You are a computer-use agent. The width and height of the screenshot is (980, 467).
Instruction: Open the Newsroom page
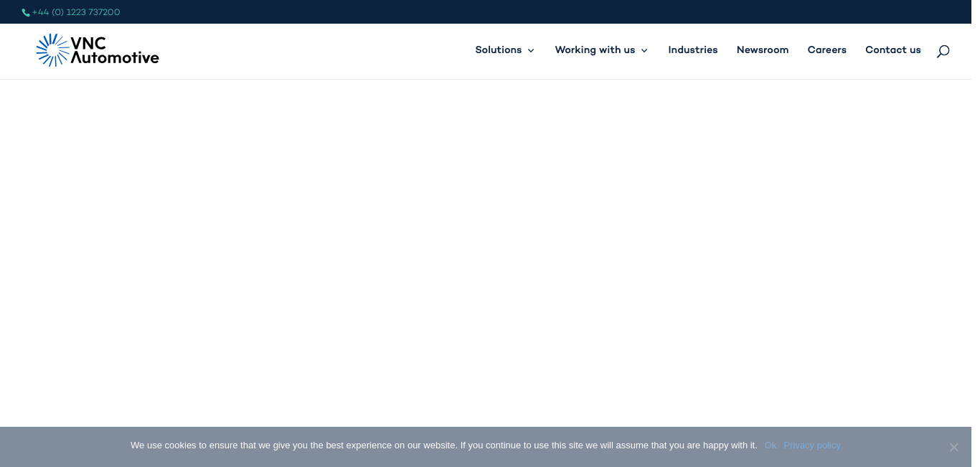(762, 50)
